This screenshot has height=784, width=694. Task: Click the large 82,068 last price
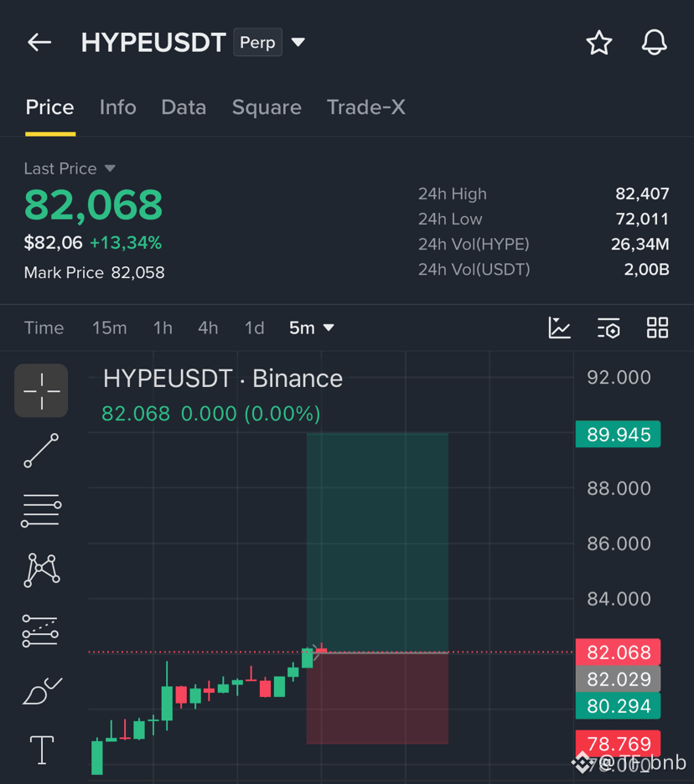94,205
